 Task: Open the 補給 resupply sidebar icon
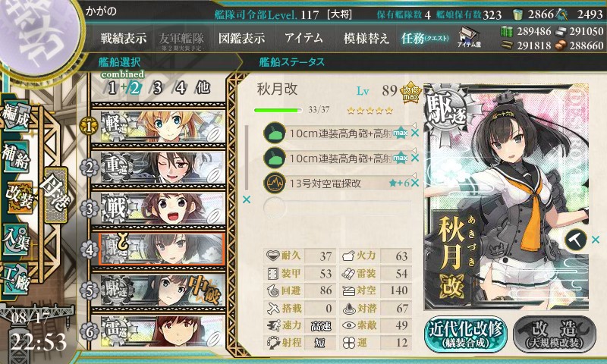pos(15,156)
